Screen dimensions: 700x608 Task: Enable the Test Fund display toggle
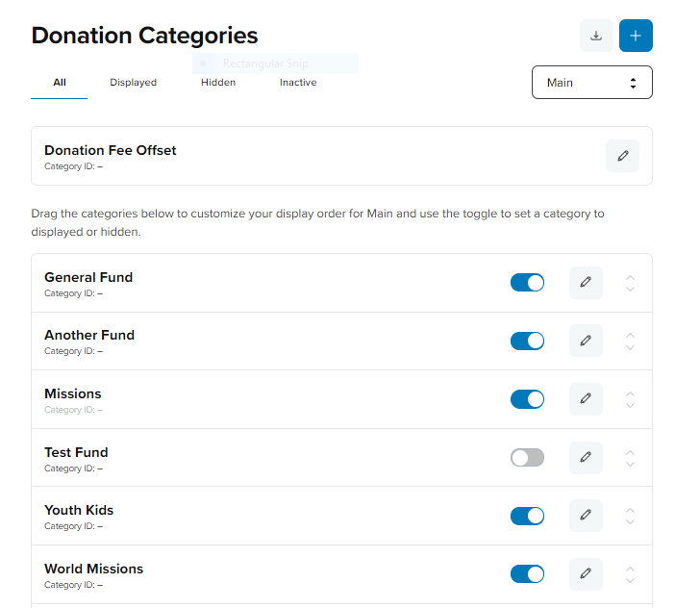[527, 458]
